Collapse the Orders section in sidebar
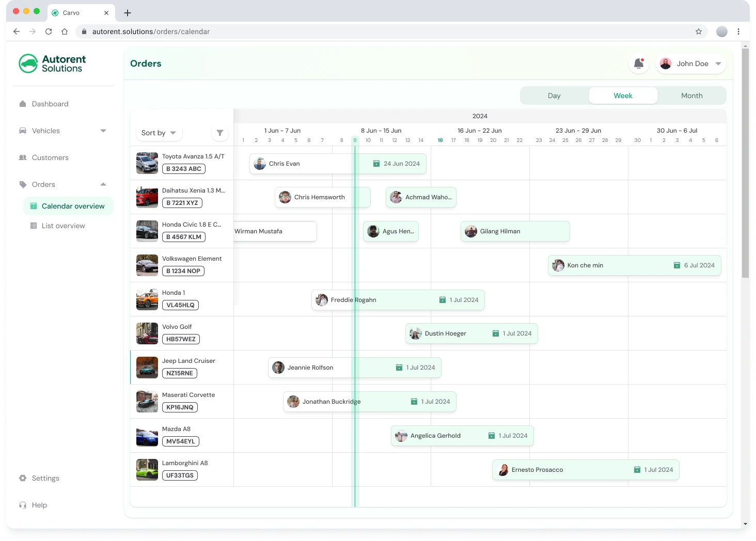Screen dimensions: 756x541 pos(103,184)
